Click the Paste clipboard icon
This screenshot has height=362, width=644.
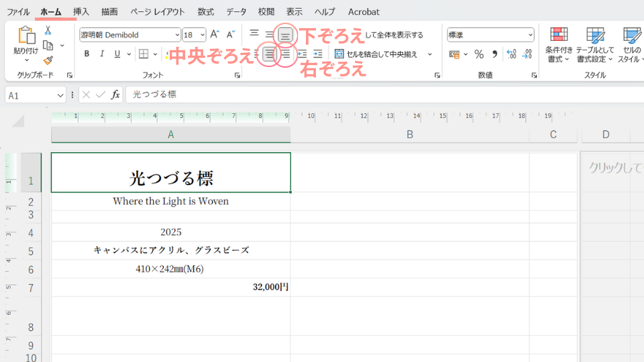click(26, 36)
